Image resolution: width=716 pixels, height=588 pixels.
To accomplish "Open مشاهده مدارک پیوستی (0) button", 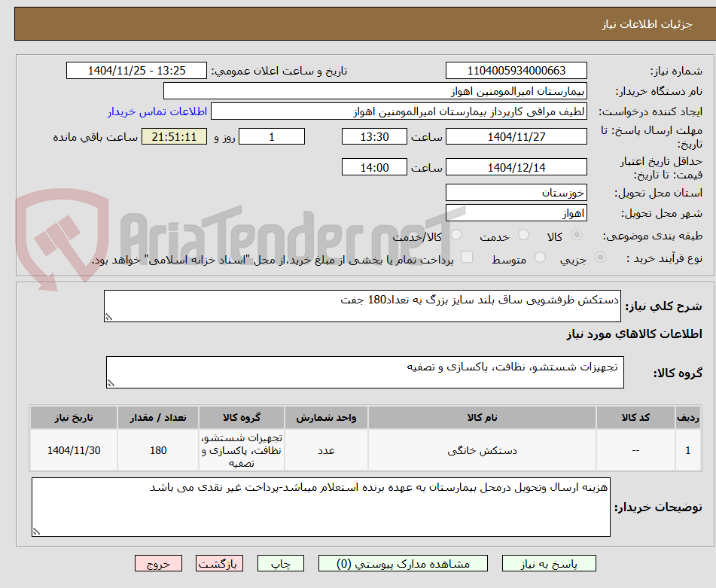I will [403, 563].
